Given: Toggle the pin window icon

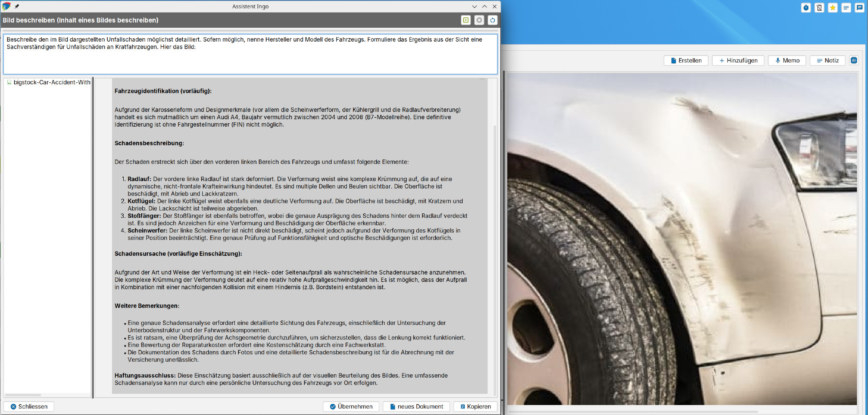Looking at the screenshot, I should pos(17,7).
